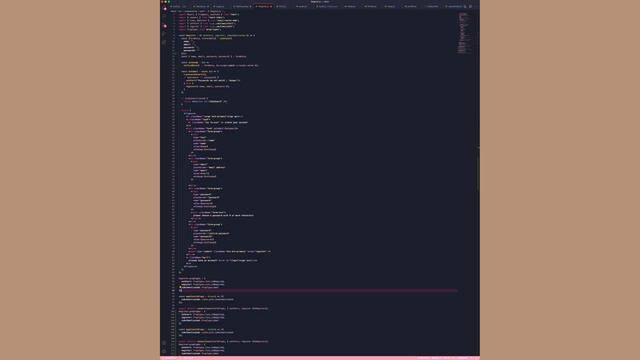Click the editor vertical scrollbar
The width and height of the screenshot is (640, 360).
(x=478, y=173)
